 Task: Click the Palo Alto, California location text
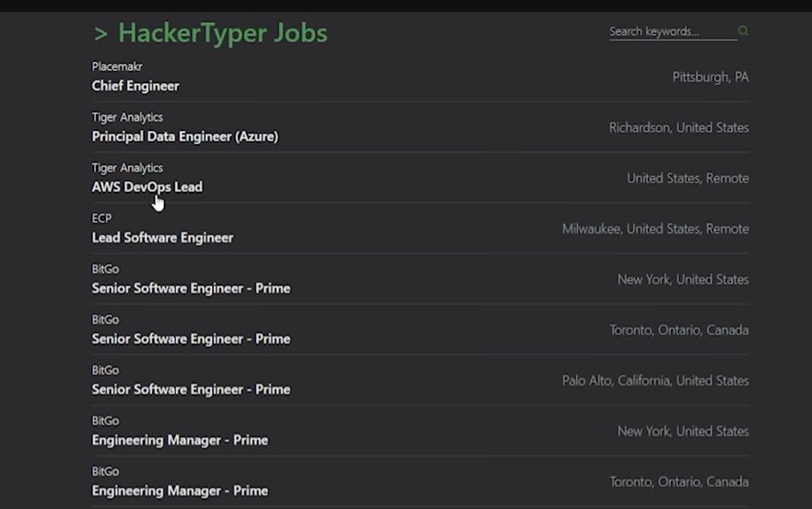tap(655, 381)
